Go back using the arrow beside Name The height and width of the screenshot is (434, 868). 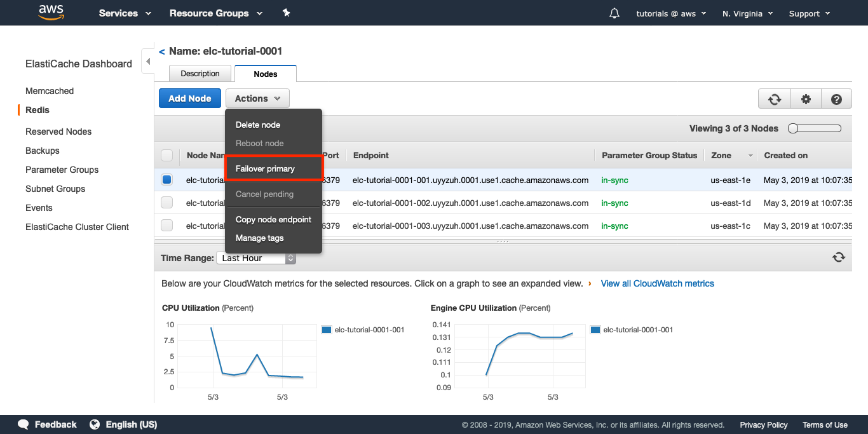coord(162,51)
